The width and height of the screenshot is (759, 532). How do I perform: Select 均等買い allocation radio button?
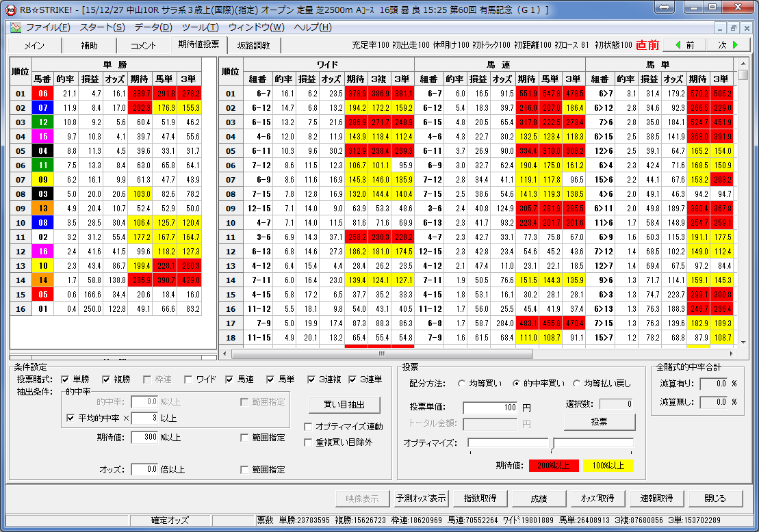pos(461,384)
